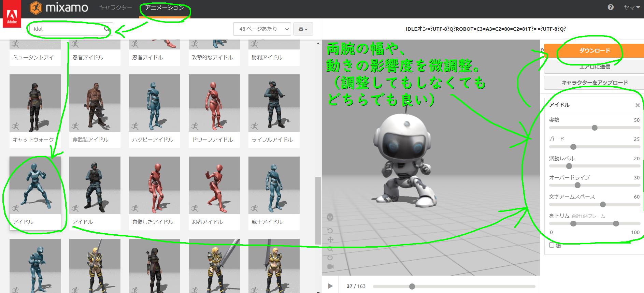Select the ハッピーアイドル animation thumbnail
Screen dimensions: 644x293
(x=155, y=103)
